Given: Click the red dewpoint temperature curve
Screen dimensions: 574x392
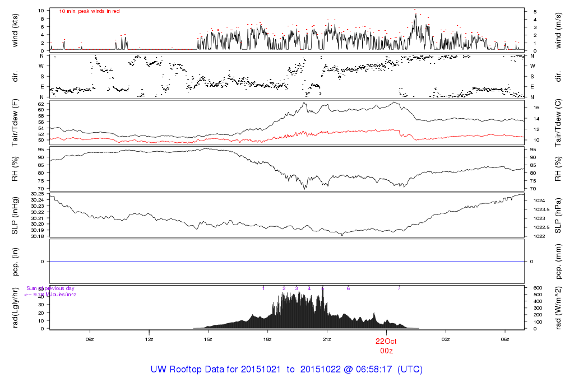Looking at the screenshot, I should [286, 134].
